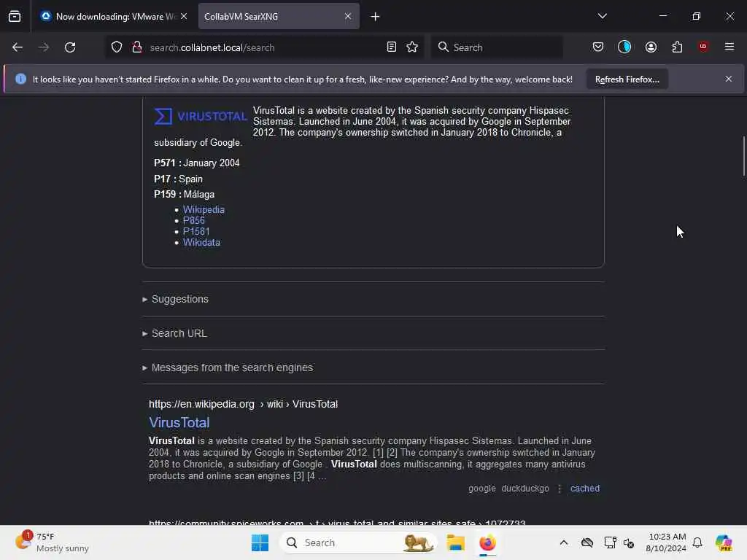This screenshot has height=560, width=747.
Task: Select the CollabVM SearXNG tab
Action: [x=278, y=17]
